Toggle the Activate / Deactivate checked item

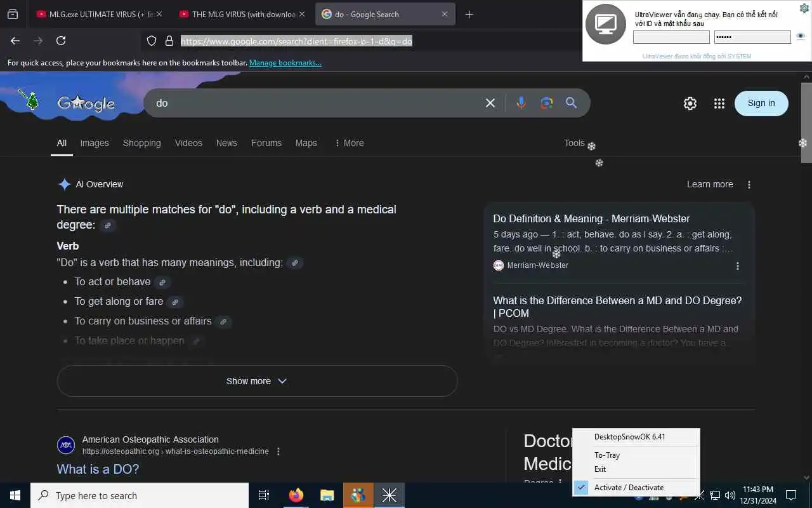[x=636, y=488]
